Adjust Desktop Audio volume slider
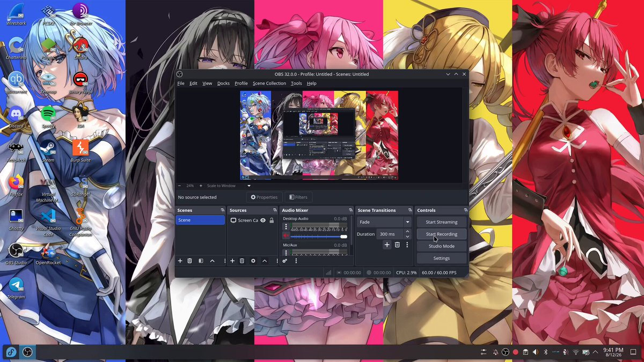 point(319,236)
